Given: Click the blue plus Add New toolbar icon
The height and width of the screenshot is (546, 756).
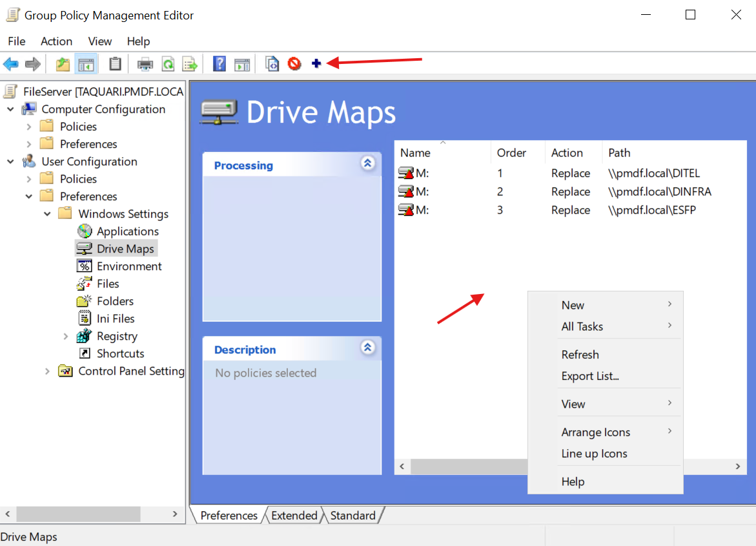Looking at the screenshot, I should (x=316, y=64).
